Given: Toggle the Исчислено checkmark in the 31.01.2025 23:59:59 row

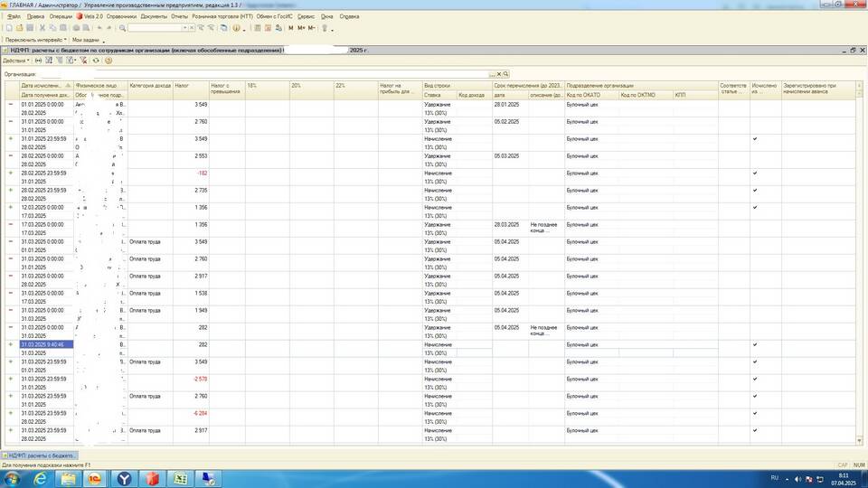Looking at the screenshot, I should pyautogui.click(x=754, y=139).
